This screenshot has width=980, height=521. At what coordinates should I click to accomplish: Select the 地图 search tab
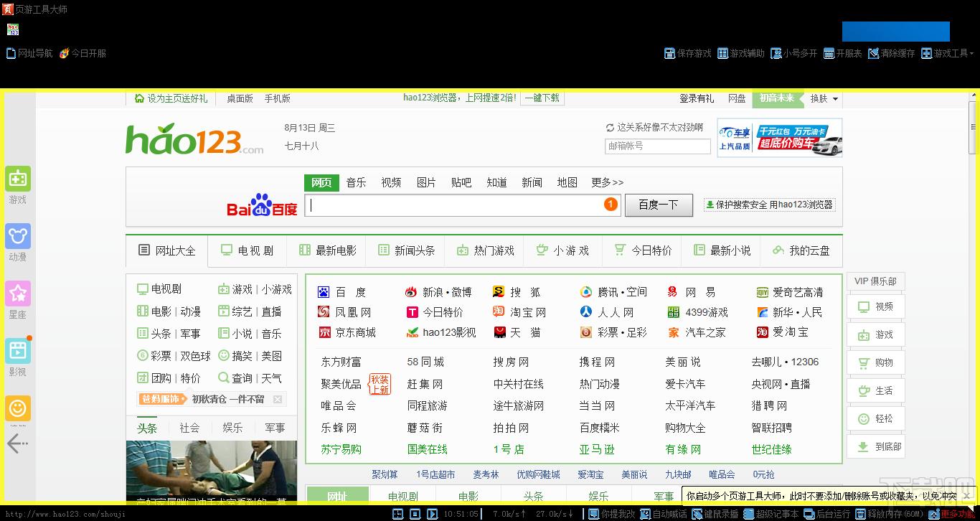tap(567, 182)
